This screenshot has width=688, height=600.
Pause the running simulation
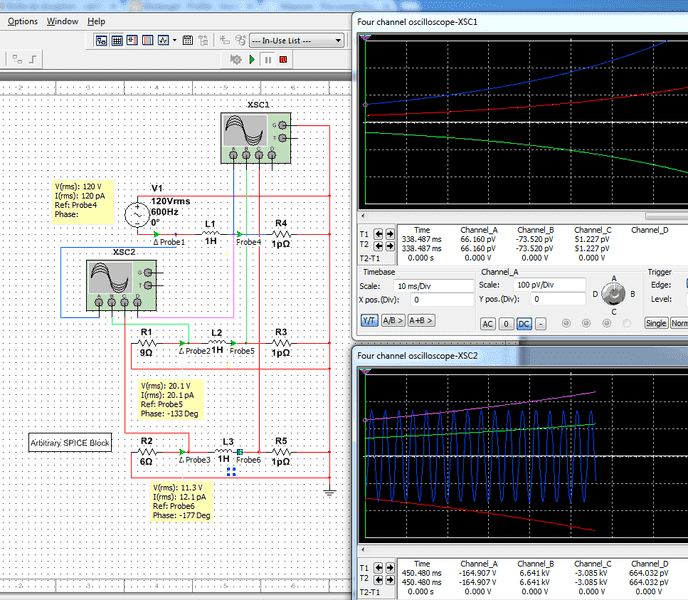[x=268, y=60]
